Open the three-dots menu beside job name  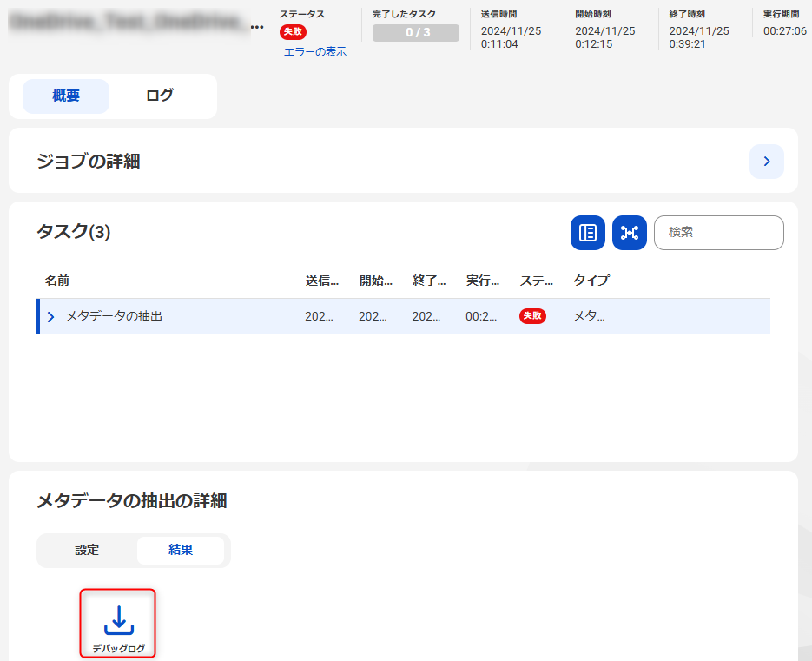257,27
